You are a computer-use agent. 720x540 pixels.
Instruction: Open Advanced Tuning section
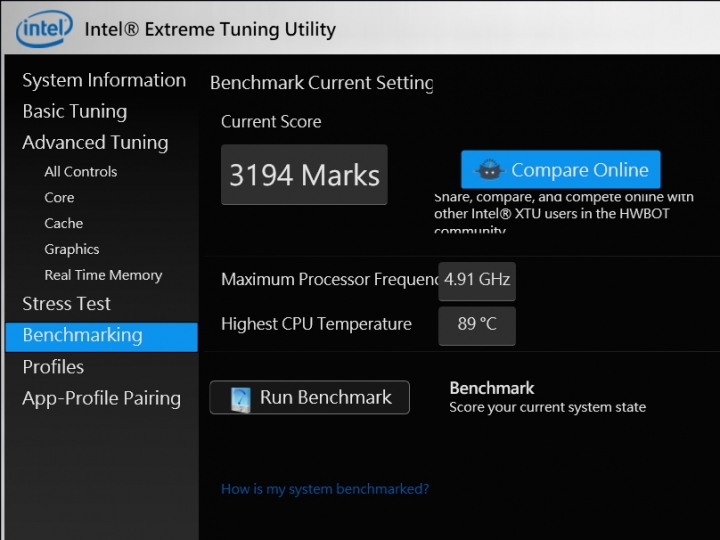(x=95, y=143)
